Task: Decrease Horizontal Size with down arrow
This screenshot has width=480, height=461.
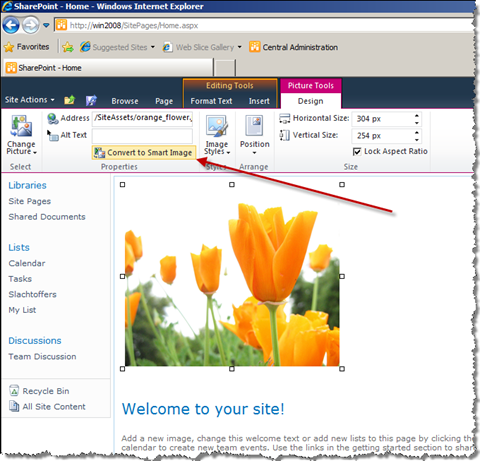Action: [417, 123]
